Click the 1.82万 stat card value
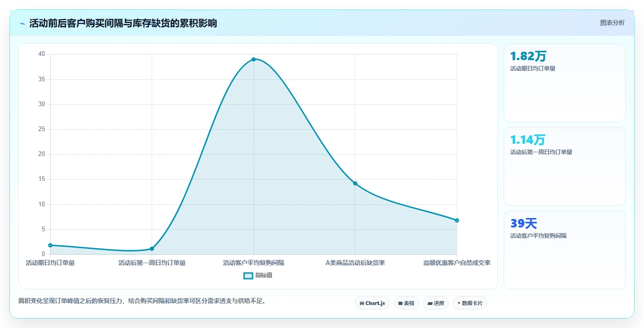The image size is (644, 328). [528, 56]
